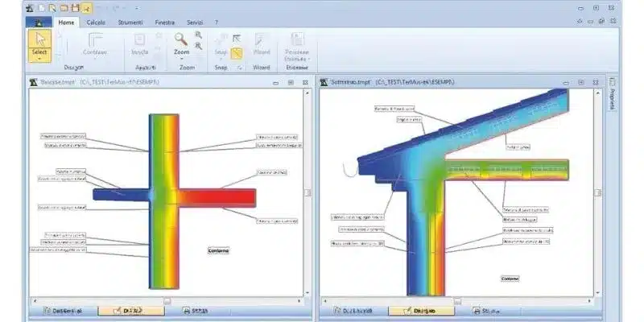Choose the Contorno drawing tool

95,45
